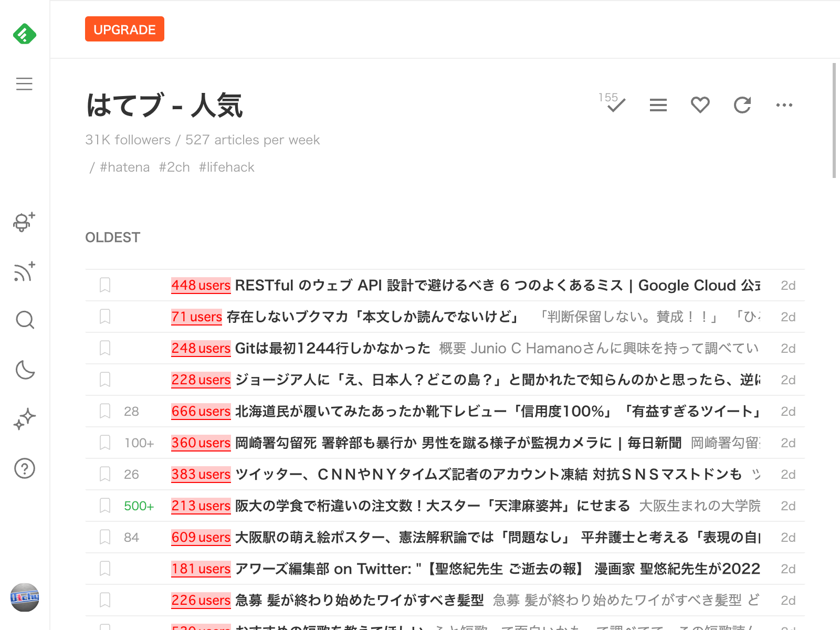The image size is (840, 630).
Task: Open the 大阪駅の萌え絵ポスター article
Action: coord(445,537)
